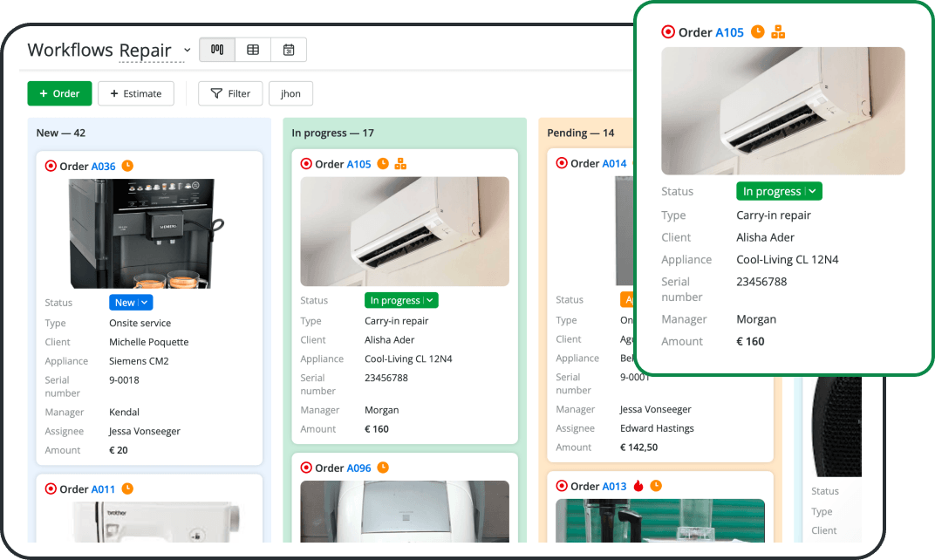Click appliance Siemens CM2
Screen dimensions: 935x560
139,361
